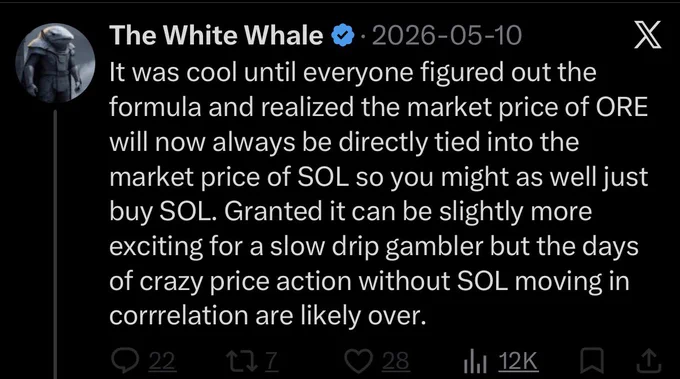Click the vertical thread line below avatar
Image resolution: width=680 pixels, height=379 pixels.
pos(55,244)
